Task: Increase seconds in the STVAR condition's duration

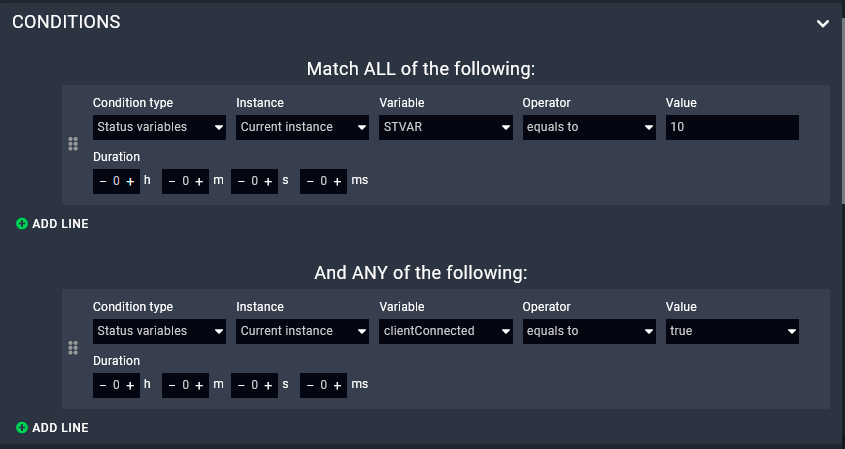Action: pyautogui.click(x=268, y=181)
